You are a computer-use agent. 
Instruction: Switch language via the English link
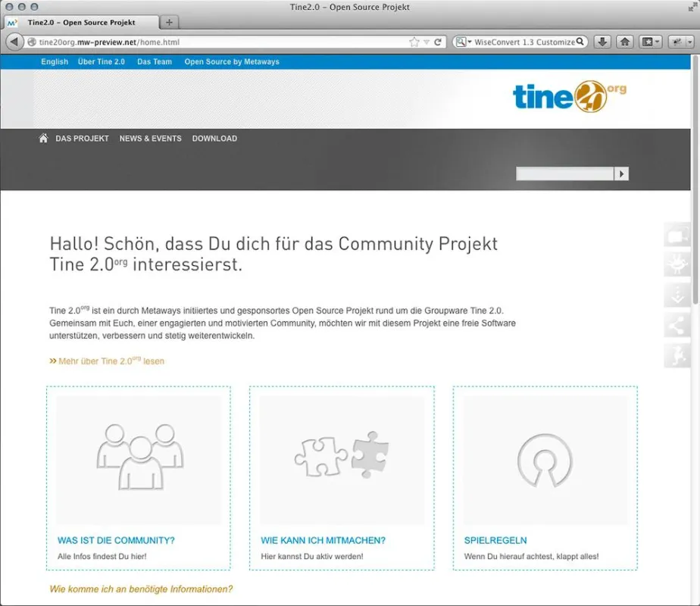55,61
